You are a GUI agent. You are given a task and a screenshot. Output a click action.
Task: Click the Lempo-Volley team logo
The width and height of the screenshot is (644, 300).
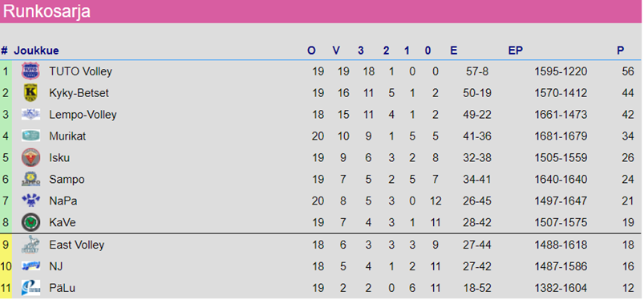point(30,114)
